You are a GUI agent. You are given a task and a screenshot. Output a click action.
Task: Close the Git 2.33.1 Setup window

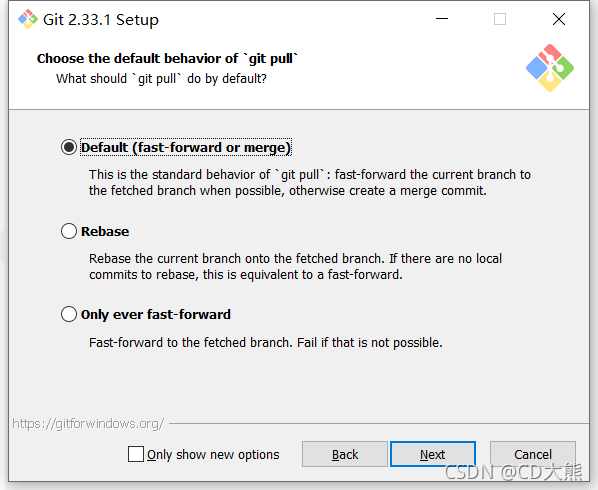point(559,19)
